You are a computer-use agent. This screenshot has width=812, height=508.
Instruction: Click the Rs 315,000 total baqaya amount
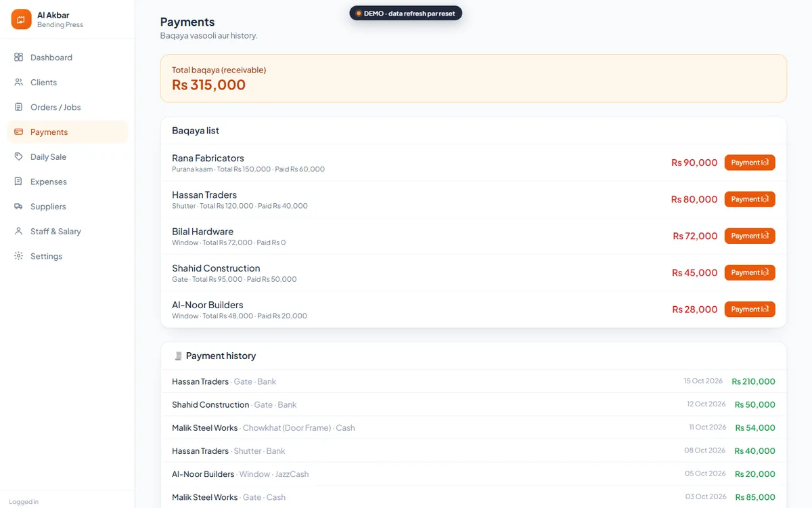click(x=208, y=85)
